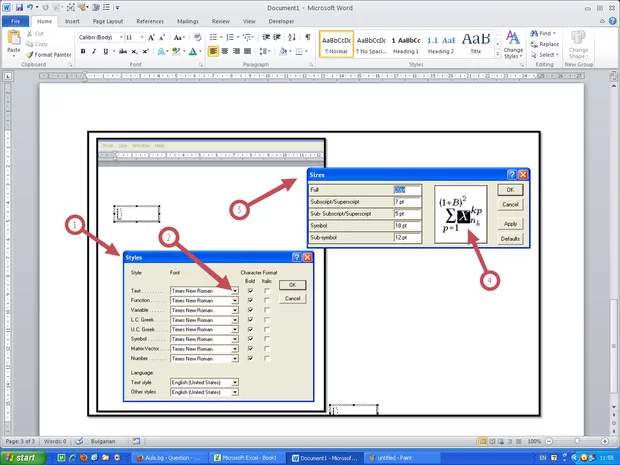
Task: Click Replace in the Editing group
Action: pos(545,44)
